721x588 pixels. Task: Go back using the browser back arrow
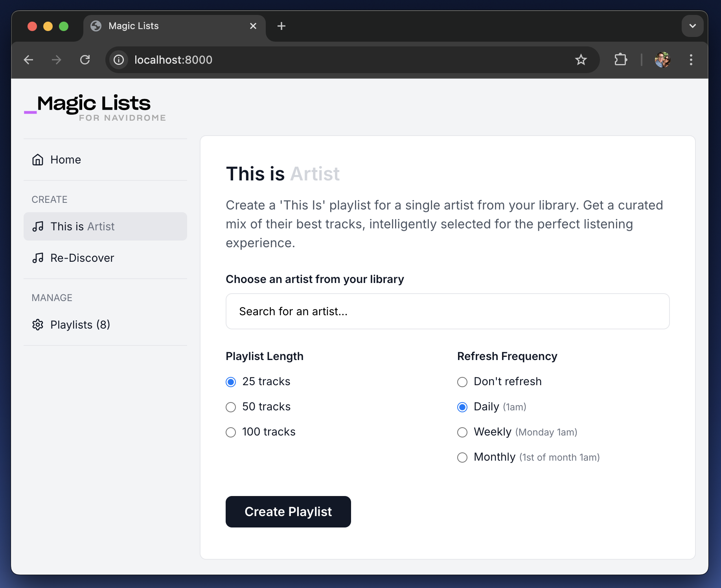[x=29, y=60]
